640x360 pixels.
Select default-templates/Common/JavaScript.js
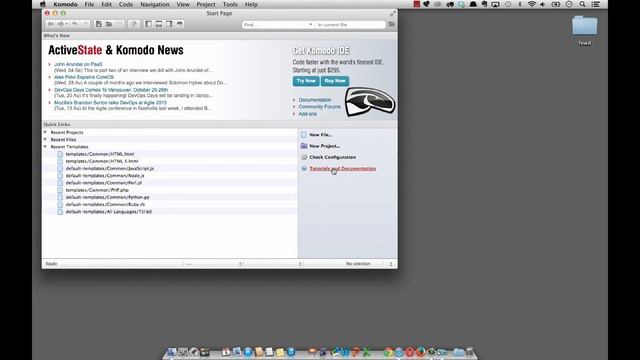pyautogui.click(x=110, y=168)
